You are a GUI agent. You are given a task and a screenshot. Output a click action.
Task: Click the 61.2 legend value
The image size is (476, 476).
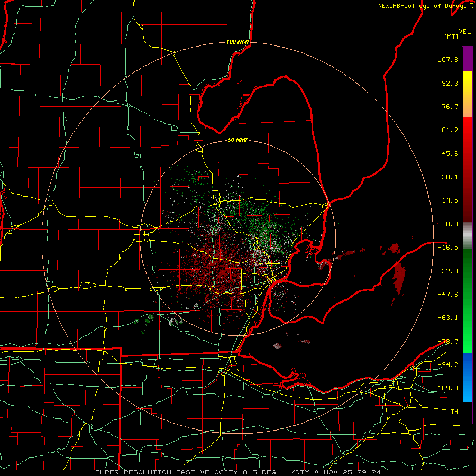pos(450,130)
